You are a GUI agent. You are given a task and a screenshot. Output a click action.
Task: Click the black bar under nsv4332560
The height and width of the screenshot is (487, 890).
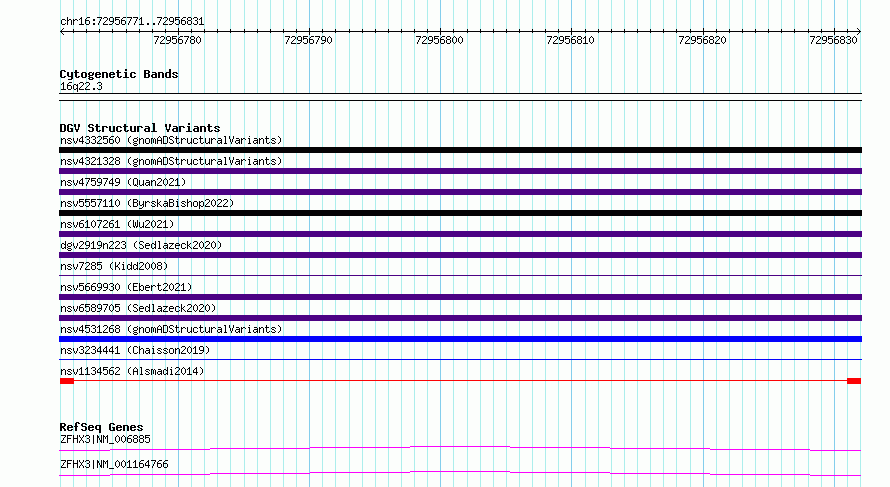click(460, 150)
